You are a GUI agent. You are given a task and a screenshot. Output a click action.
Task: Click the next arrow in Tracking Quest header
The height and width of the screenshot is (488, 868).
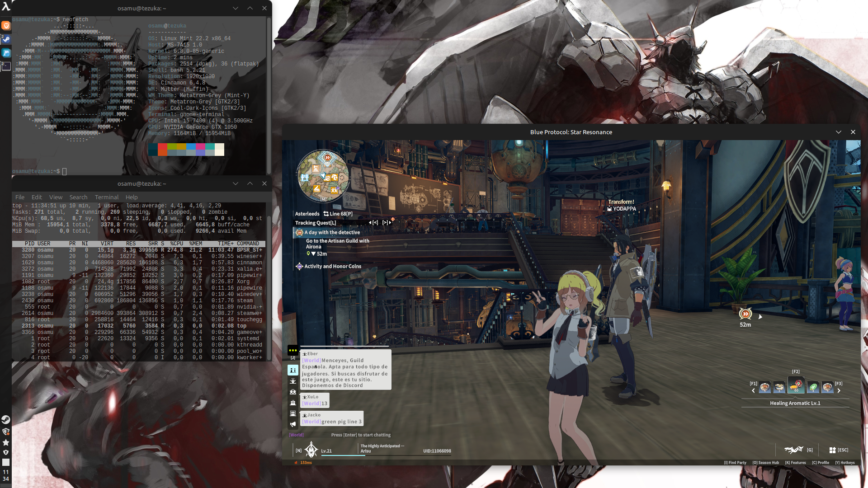click(390, 223)
